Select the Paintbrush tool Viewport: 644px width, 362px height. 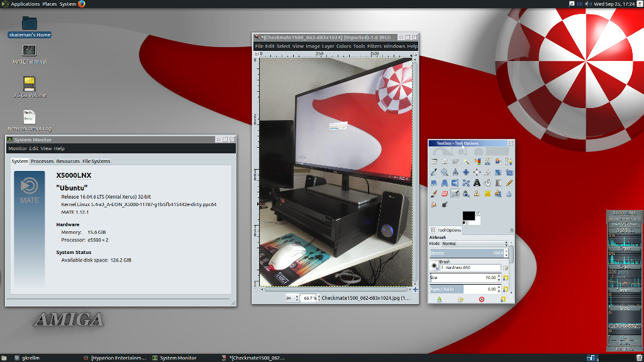[434, 194]
